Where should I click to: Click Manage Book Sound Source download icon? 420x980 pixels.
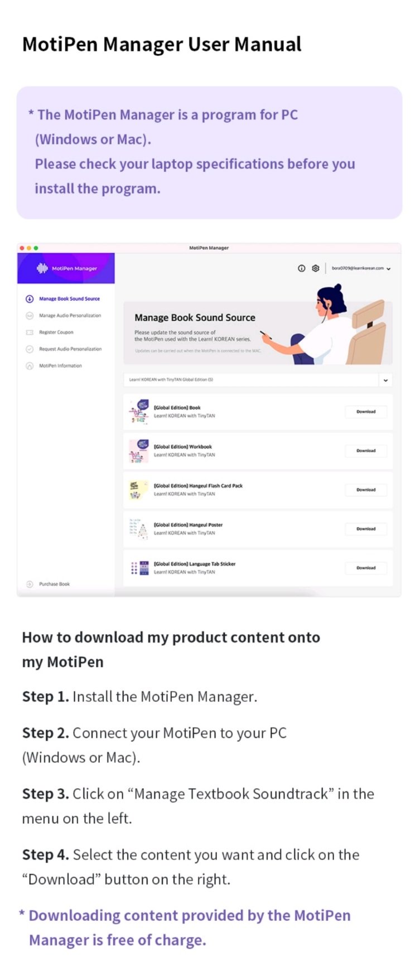tap(30, 299)
